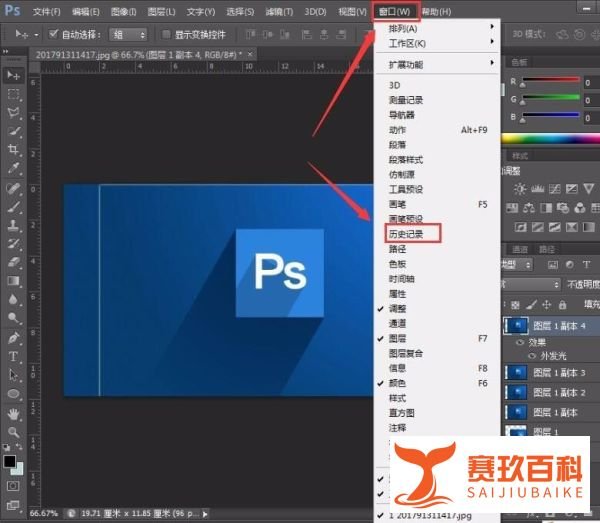Click the Quick Mask mode icon
This screenshot has width=600, height=523.
point(13,486)
